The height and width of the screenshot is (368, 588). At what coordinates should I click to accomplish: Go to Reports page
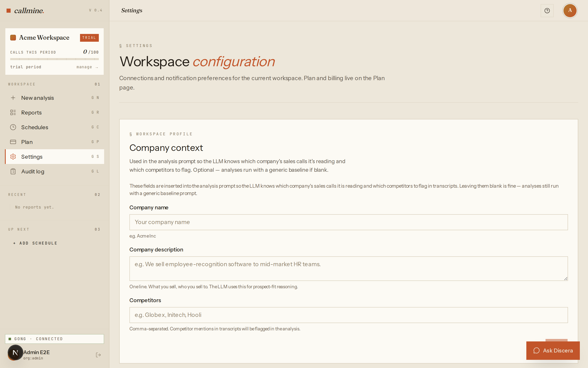[x=55, y=112]
